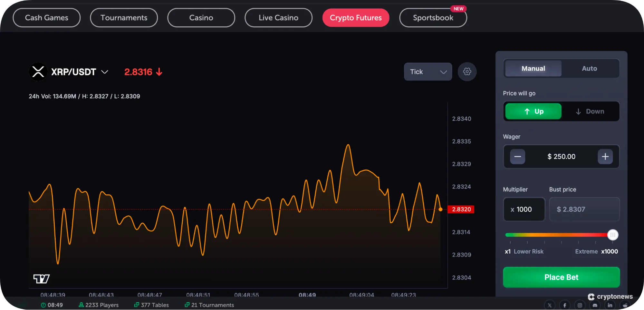Image resolution: width=644 pixels, height=310 pixels.
Task: Click the Reddit icon in the footer
Action: point(625,305)
